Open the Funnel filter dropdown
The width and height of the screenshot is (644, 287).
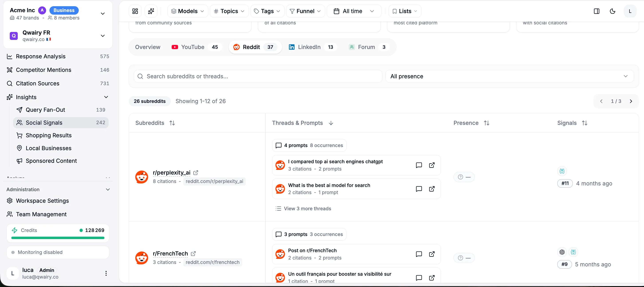(x=305, y=11)
